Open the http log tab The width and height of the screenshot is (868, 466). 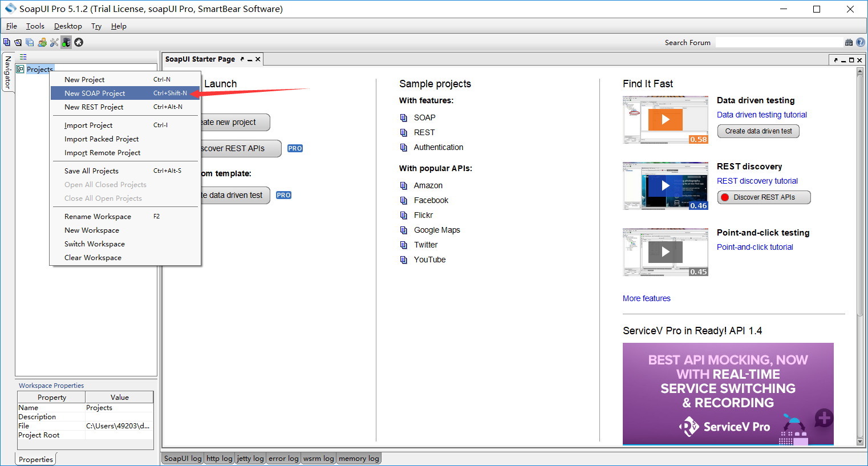(x=220, y=458)
